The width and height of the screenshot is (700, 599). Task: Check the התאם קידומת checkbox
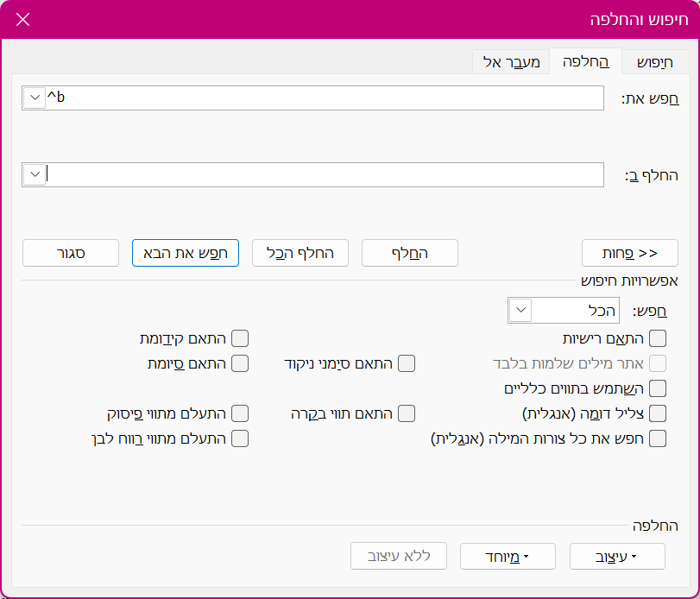(240, 338)
